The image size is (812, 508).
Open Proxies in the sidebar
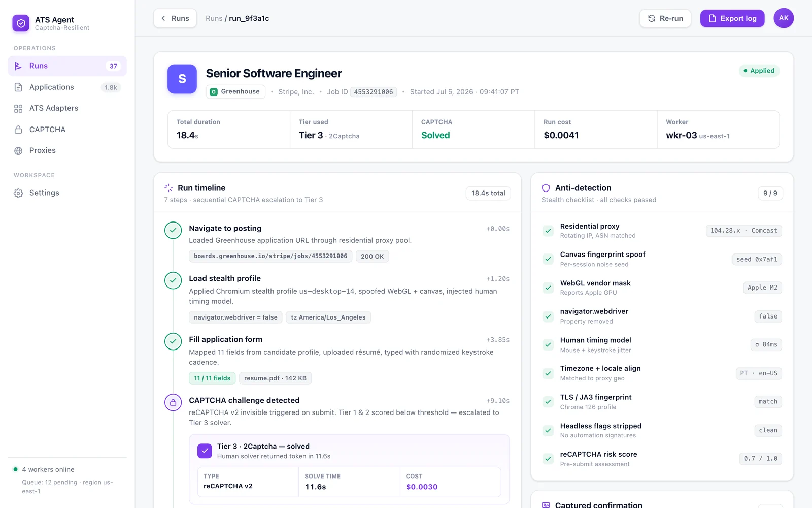coord(67,150)
